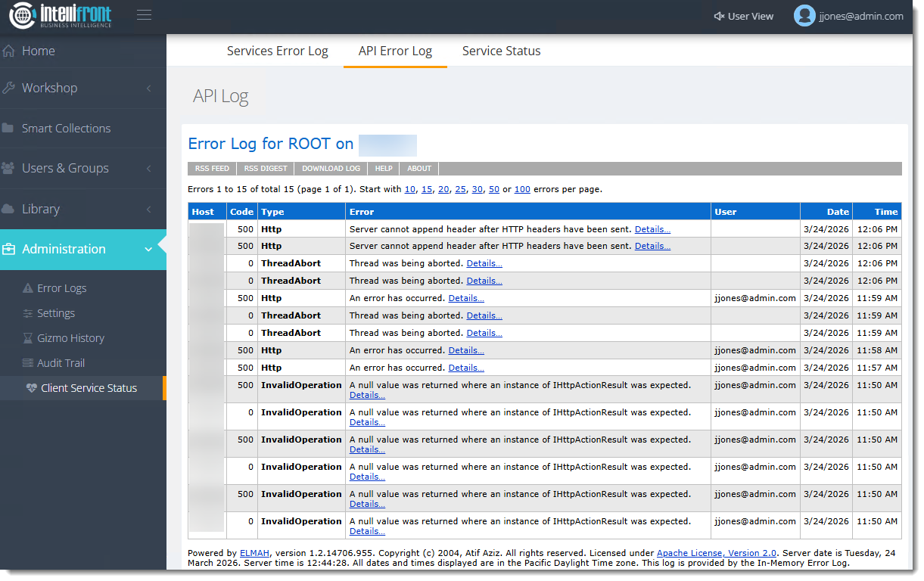
Task: Select Client Service Status item
Action: click(x=89, y=388)
